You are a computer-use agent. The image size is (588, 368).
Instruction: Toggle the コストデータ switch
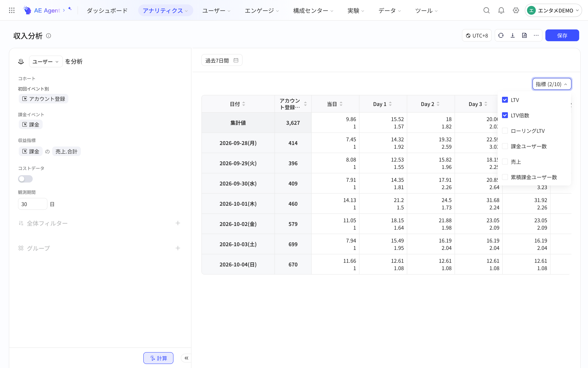(x=25, y=179)
